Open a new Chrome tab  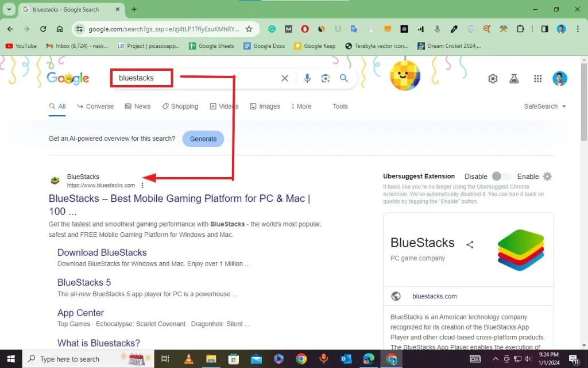click(x=134, y=9)
